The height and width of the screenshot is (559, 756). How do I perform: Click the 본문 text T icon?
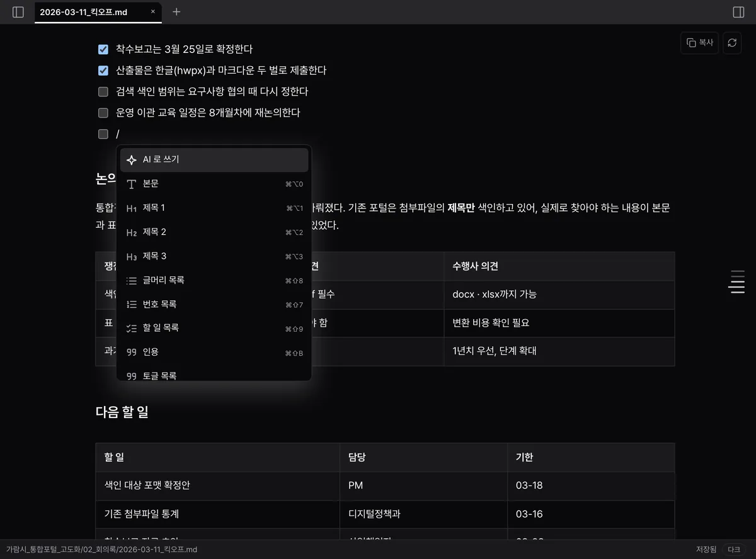(x=131, y=184)
